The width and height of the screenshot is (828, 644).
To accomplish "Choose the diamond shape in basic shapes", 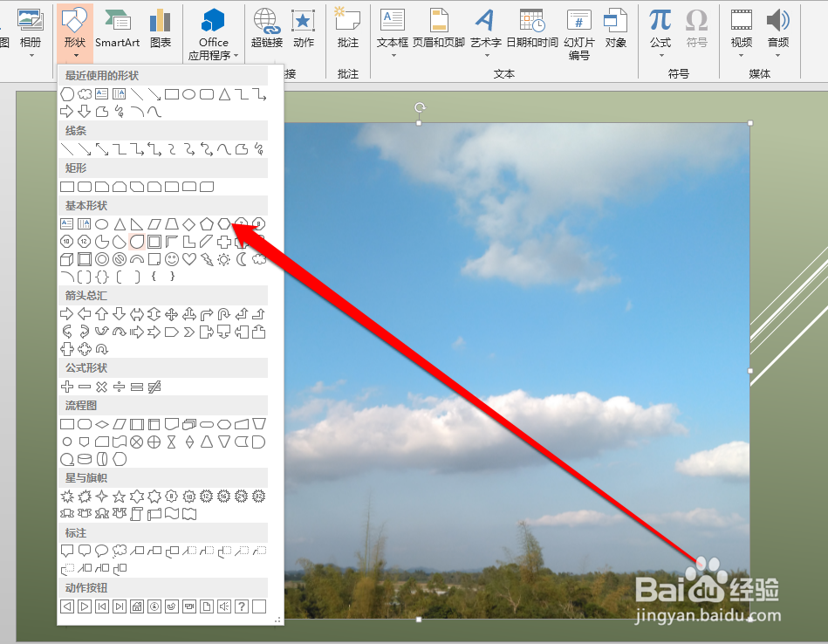I will [x=189, y=224].
